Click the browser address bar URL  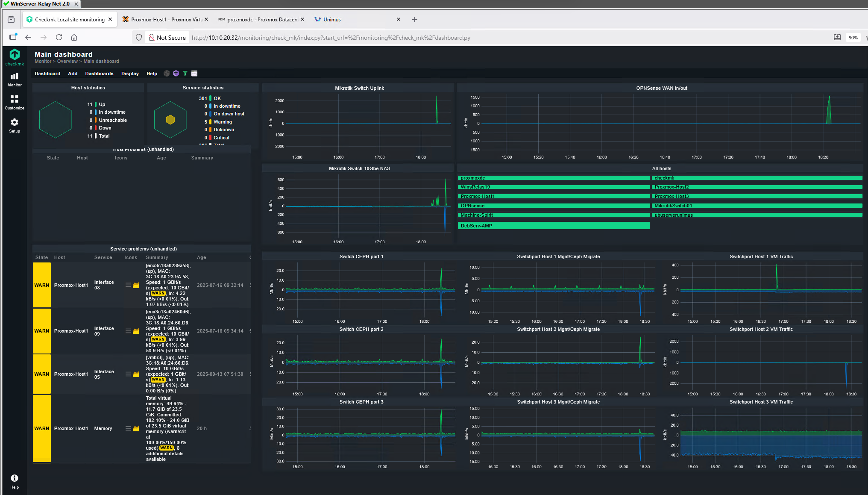point(331,38)
